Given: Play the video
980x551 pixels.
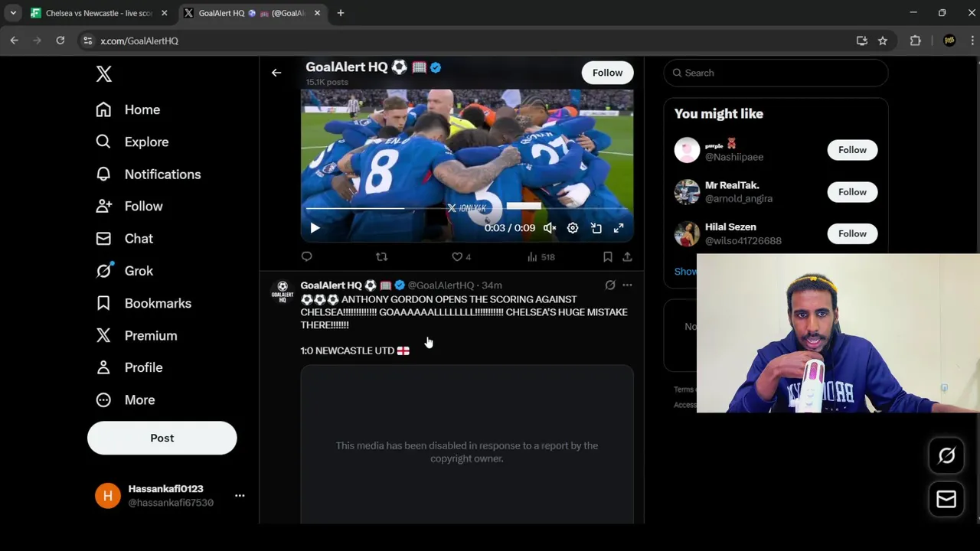Looking at the screenshot, I should (x=315, y=228).
